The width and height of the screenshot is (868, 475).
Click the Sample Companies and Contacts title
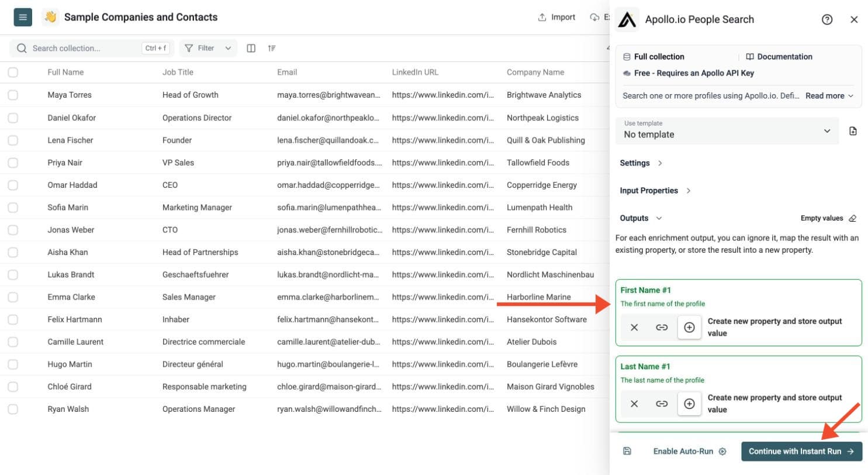coord(141,18)
